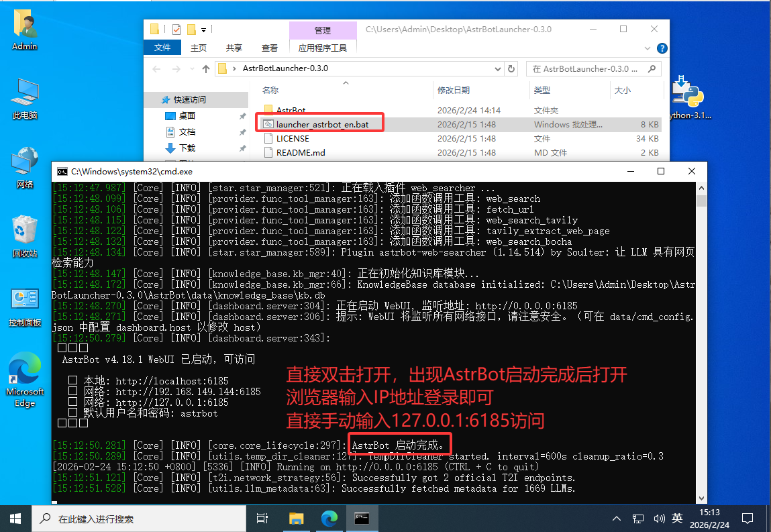Open 文档 in the quick access list

pos(187,131)
